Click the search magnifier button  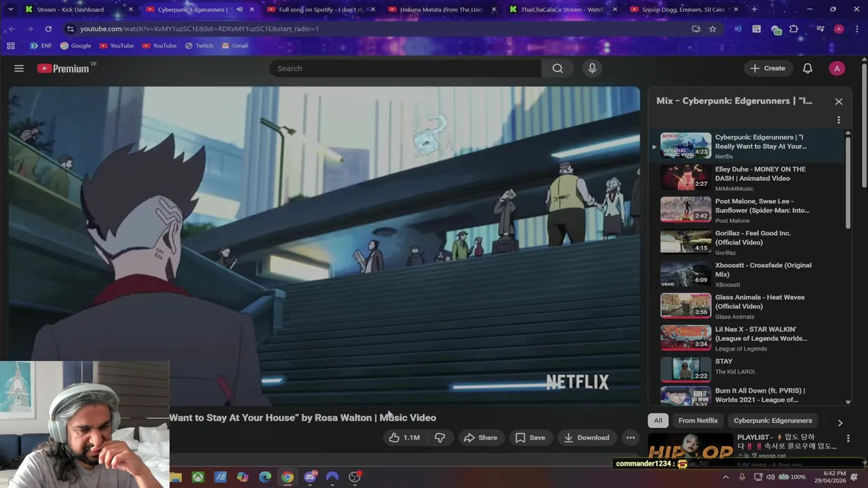click(557, 68)
